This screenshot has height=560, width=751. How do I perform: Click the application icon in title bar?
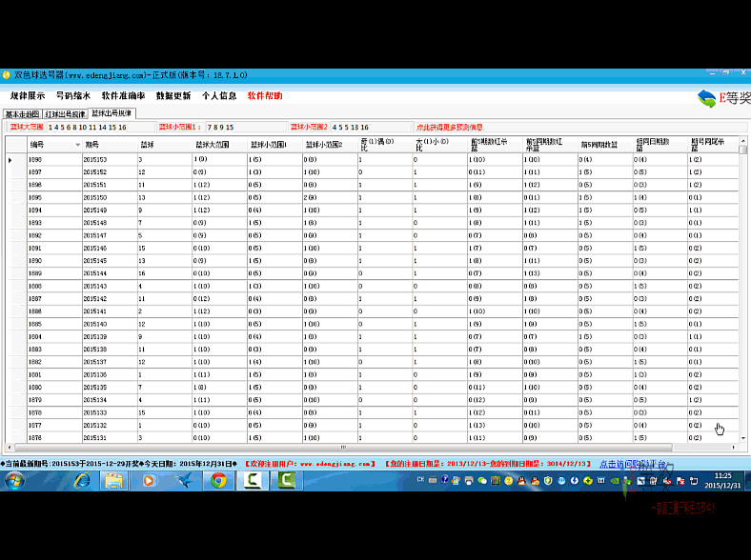(x=7, y=74)
